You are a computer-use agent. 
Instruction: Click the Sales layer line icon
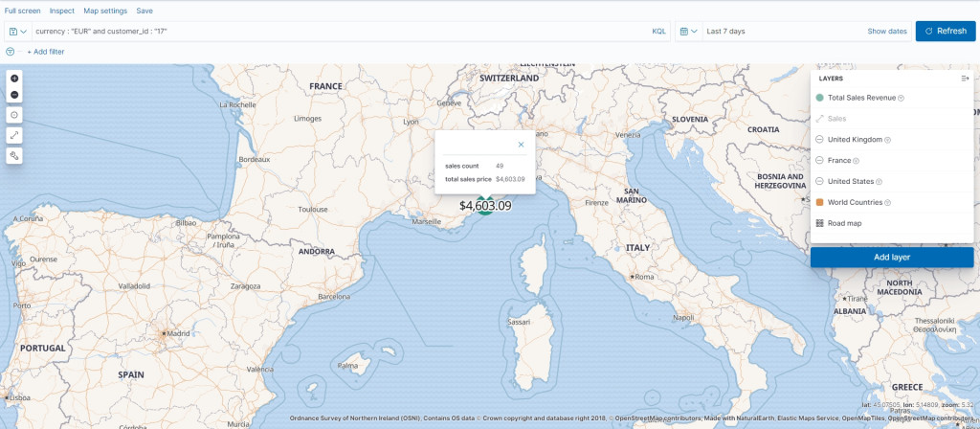(x=819, y=119)
